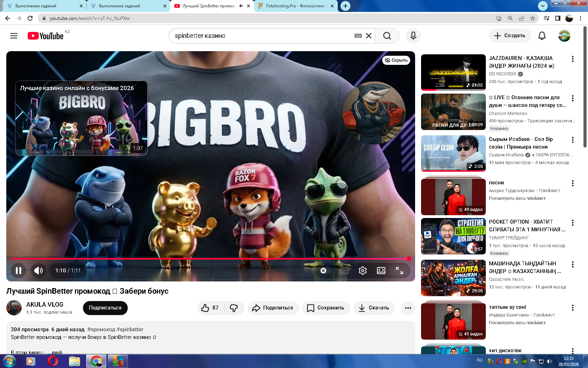Pause the video with the pause button
The image size is (588, 368).
tap(19, 271)
